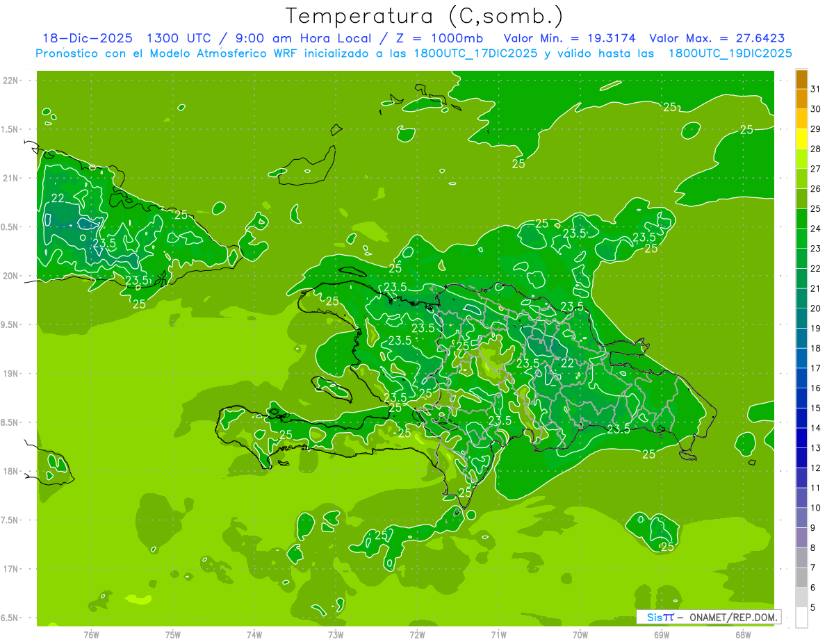Click the color scale label "17"
The height and width of the screenshot is (644, 834).
pos(815,368)
